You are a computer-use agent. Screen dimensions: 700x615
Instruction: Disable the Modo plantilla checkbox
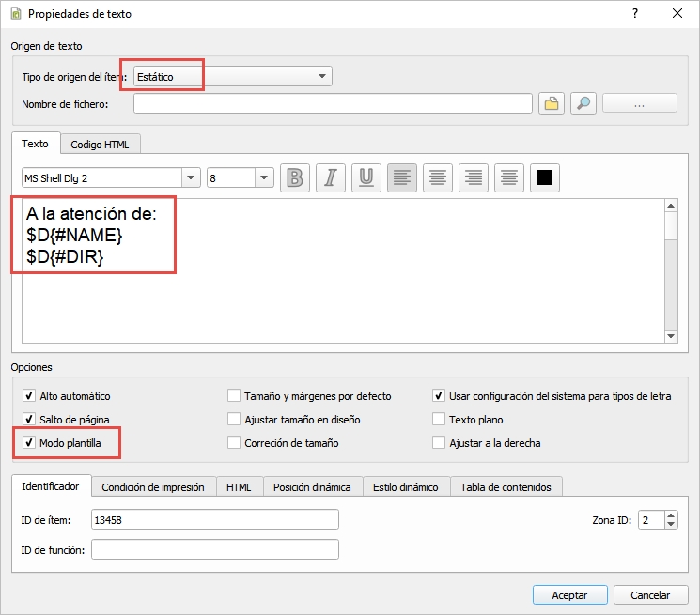(x=29, y=442)
